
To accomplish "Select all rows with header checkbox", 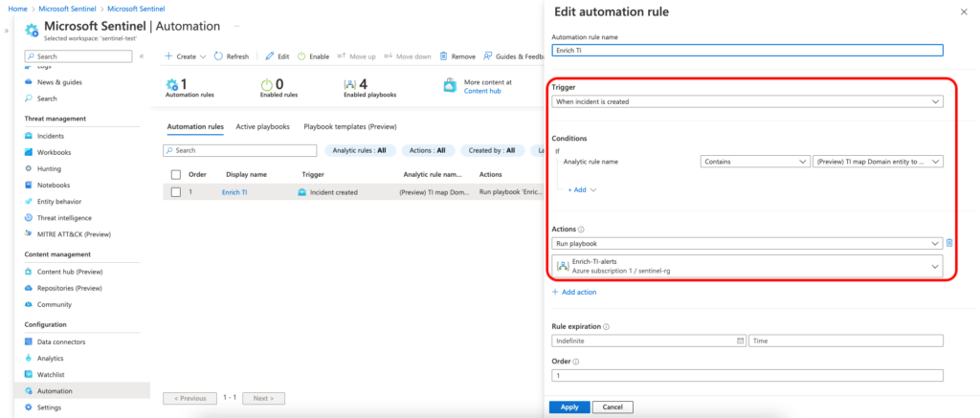I will click(x=176, y=174).
